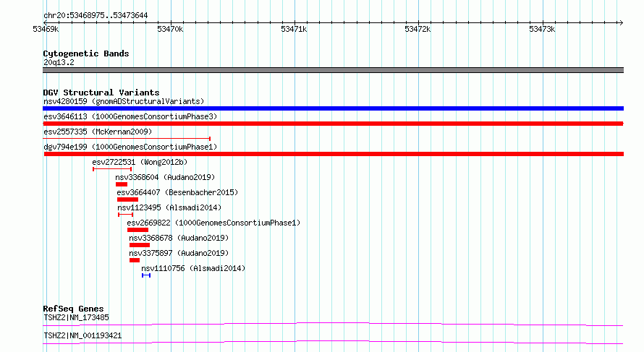This screenshot has width=644, height=352.
Task: Click the thin red esv2557335 interval line
Action: (x=127, y=139)
